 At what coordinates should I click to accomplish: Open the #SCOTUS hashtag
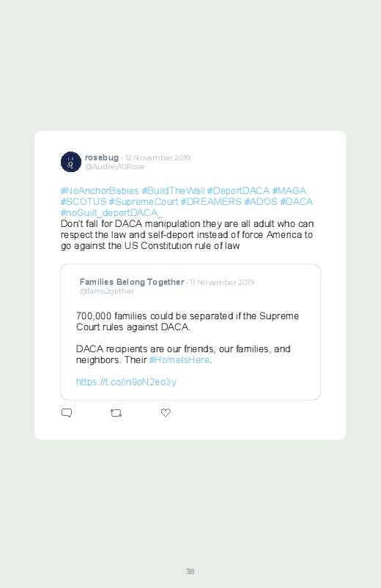[84, 202]
